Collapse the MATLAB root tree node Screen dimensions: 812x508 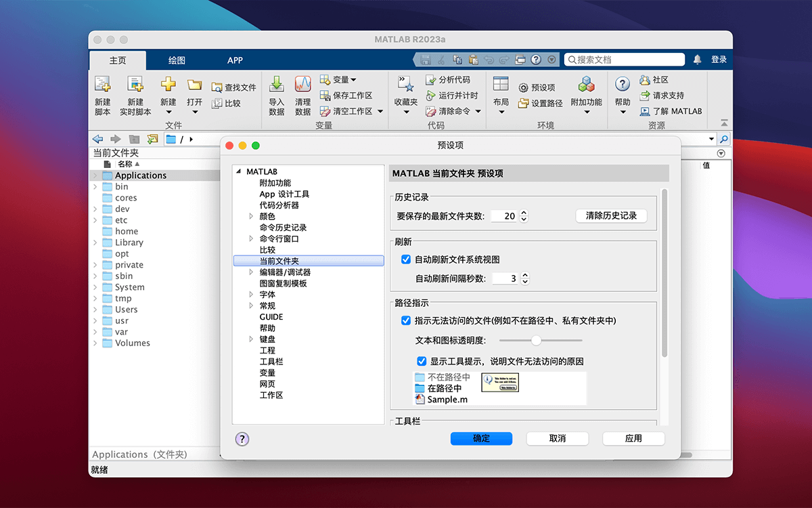239,172
